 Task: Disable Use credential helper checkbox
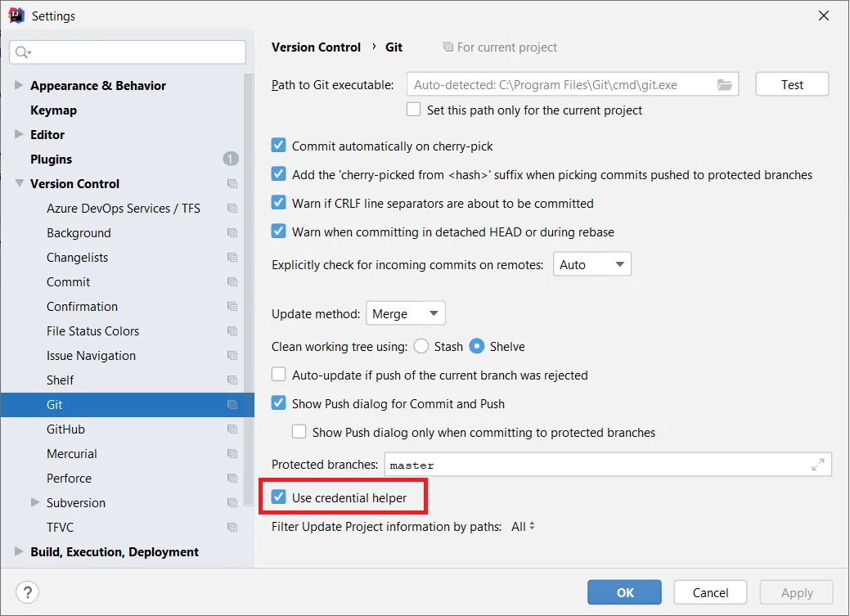279,497
